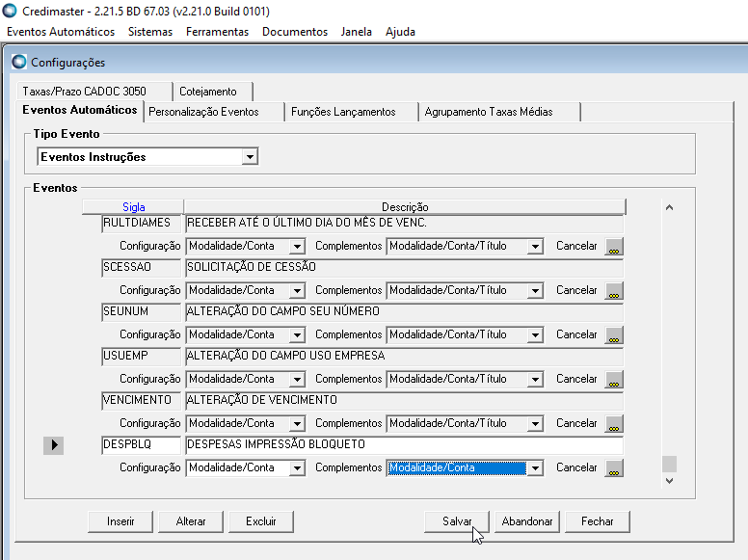The image size is (748, 560).
Task: Open the ellipsis button in VENCIMENTO row
Action: pos(614,423)
